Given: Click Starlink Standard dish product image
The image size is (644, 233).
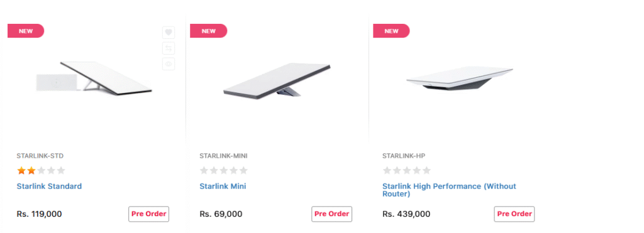Looking at the screenshot, I should (94, 77).
